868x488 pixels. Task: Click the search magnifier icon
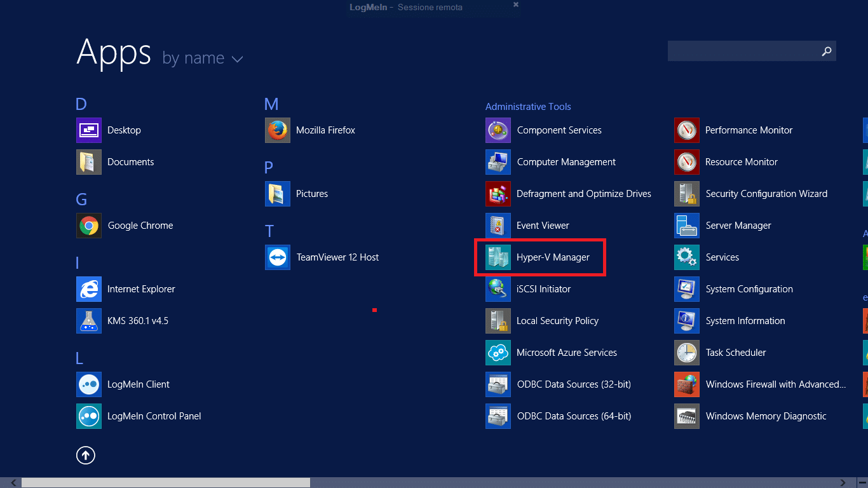[x=826, y=51]
